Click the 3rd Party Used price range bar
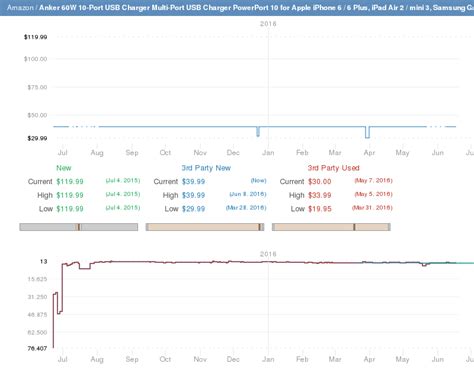474x373 pixels. [331, 227]
